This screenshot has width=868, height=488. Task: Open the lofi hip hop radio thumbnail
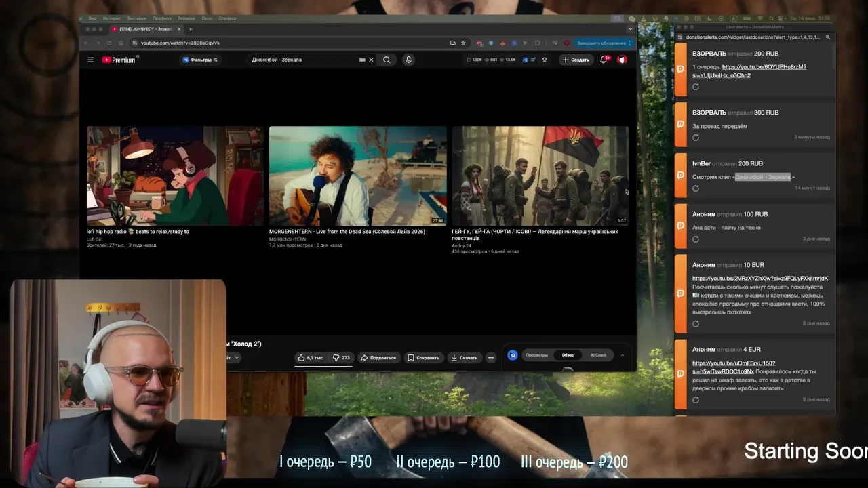175,176
